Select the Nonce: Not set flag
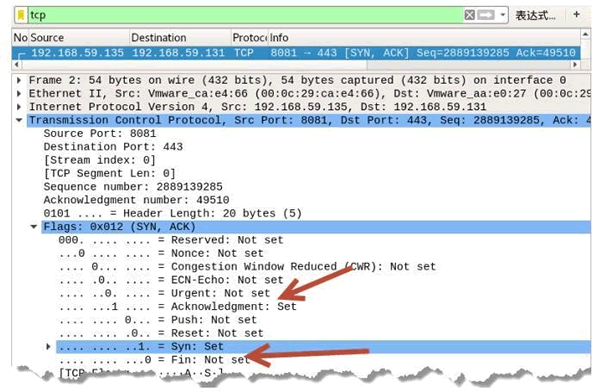 coord(161,253)
